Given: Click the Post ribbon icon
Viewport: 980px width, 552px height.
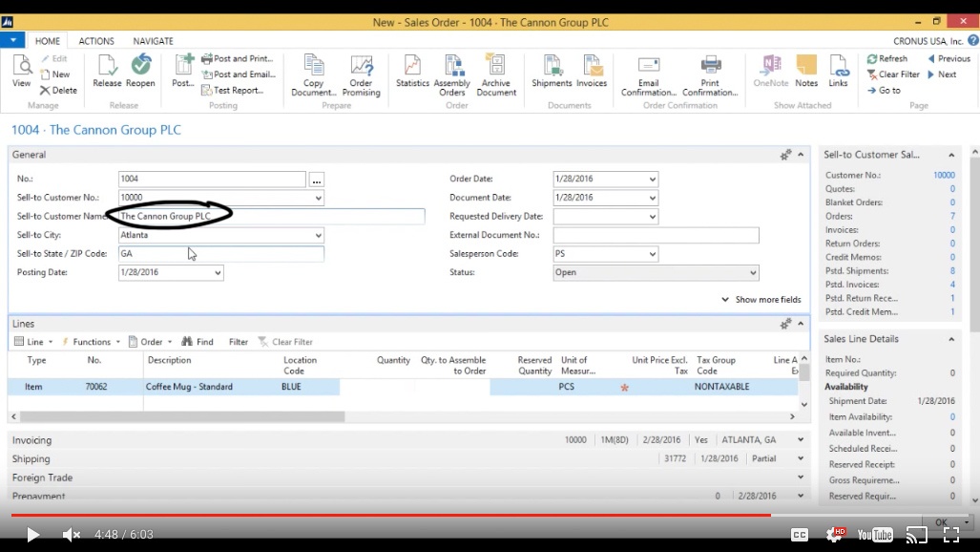Looking at the screenshot, I should [183, 71].
